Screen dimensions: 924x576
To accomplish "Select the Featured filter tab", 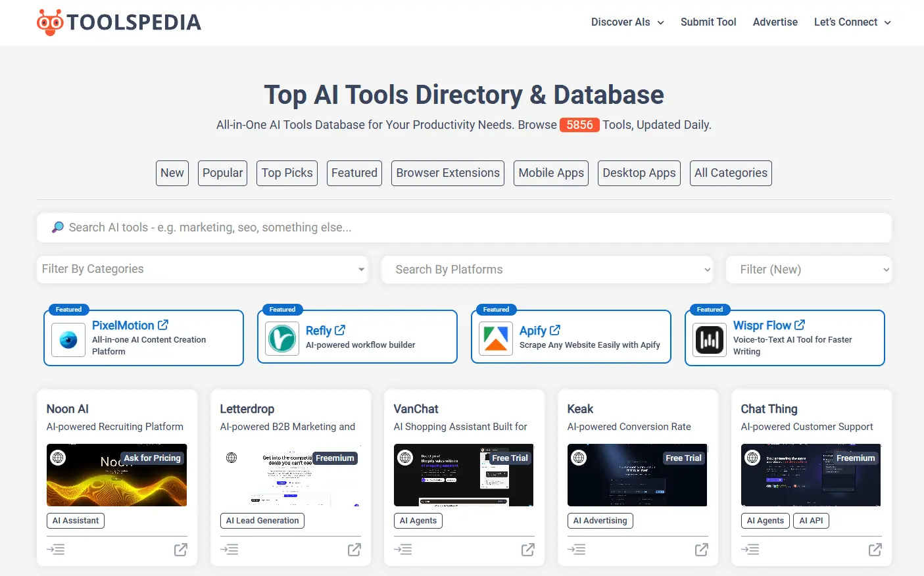I will [354, 173].
